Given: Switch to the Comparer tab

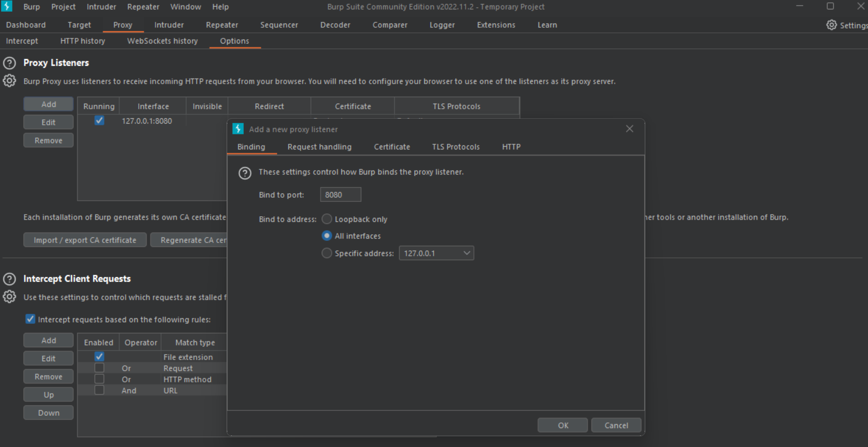Looking at the screenshot, I should (390, 25).
